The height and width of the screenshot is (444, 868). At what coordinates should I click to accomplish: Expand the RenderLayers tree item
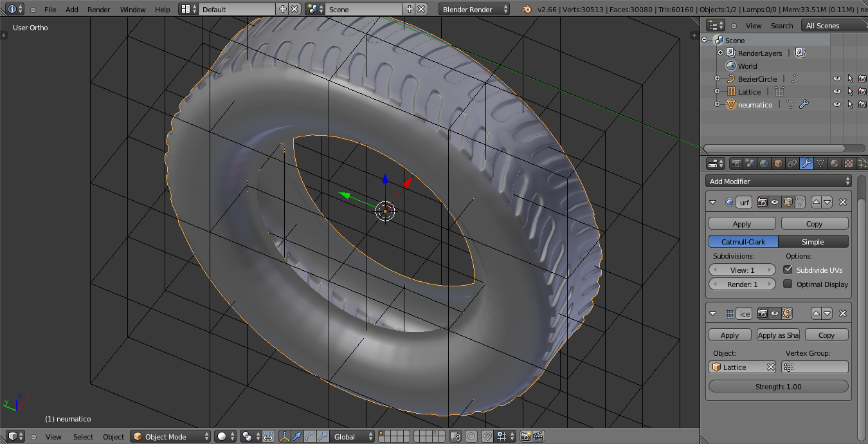click(720, 53)
